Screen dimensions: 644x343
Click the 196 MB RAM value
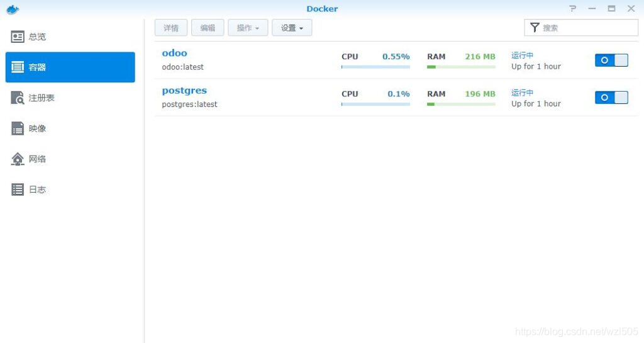coord(480,94)
